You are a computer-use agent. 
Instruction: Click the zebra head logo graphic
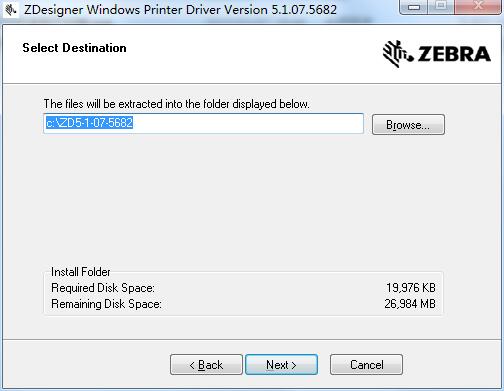click(x=398, y=53)
